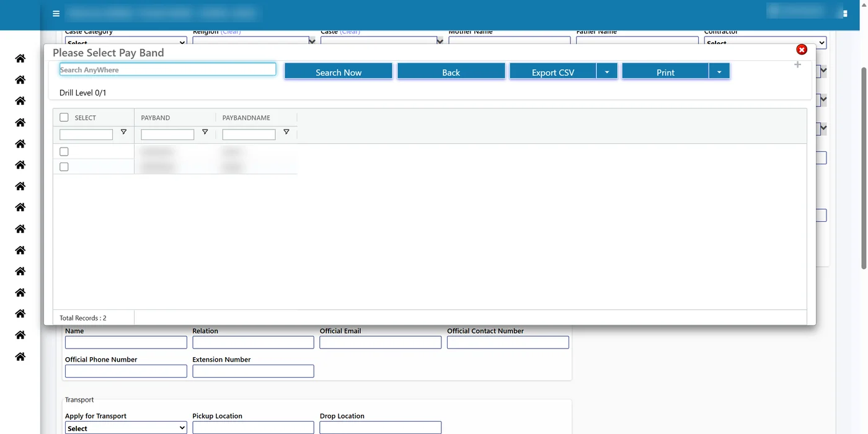Check the first pay band row checkbox

[x=64, y=151]
